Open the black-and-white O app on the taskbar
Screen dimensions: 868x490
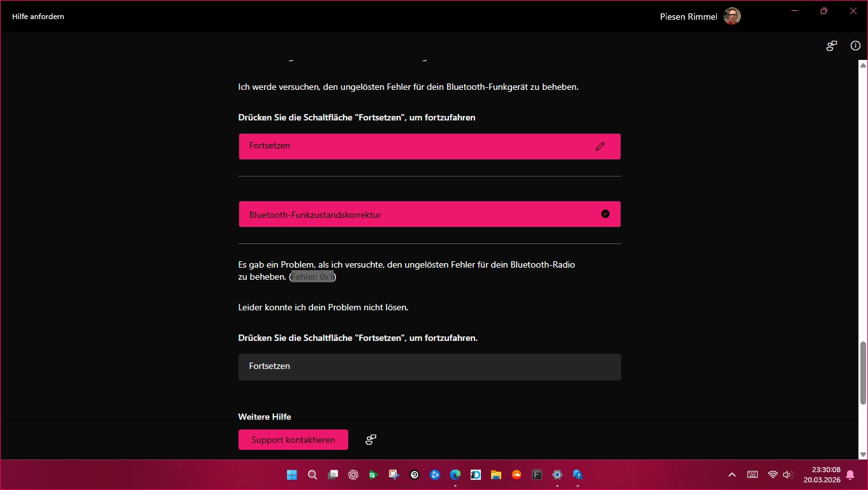tap(476, 475)
